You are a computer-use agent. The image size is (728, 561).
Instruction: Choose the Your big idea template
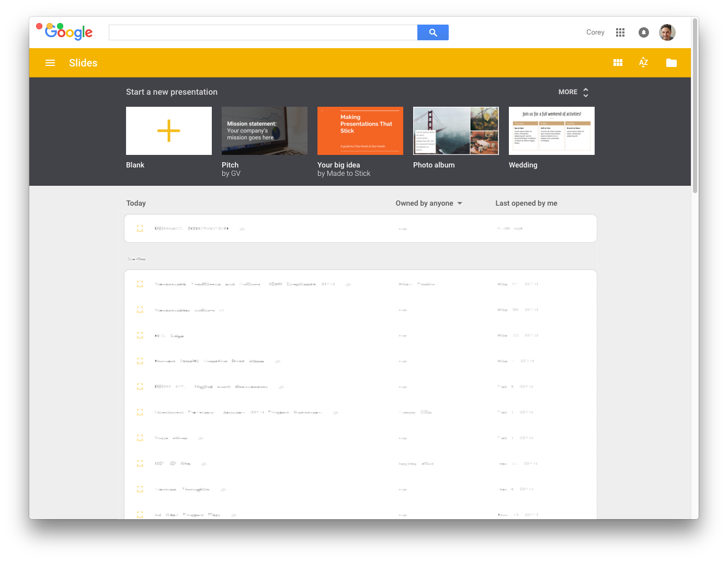coord(360,131)
